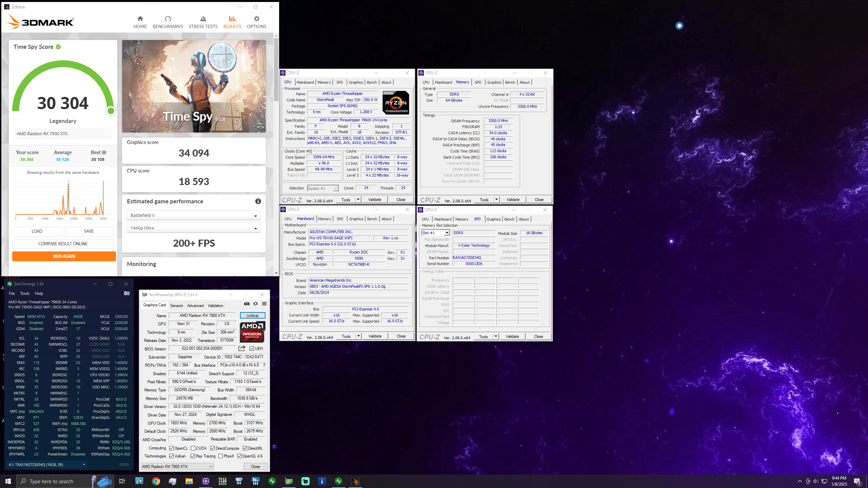This screenshot has width=868, height=488.
Task: Open Slot #1 memory slot dropdown
Action: [436, 233]
